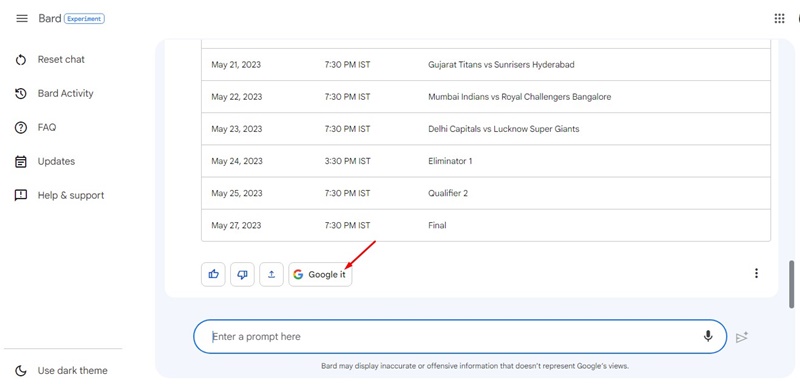
Task: Select the Final match cell
Action: 437,225
